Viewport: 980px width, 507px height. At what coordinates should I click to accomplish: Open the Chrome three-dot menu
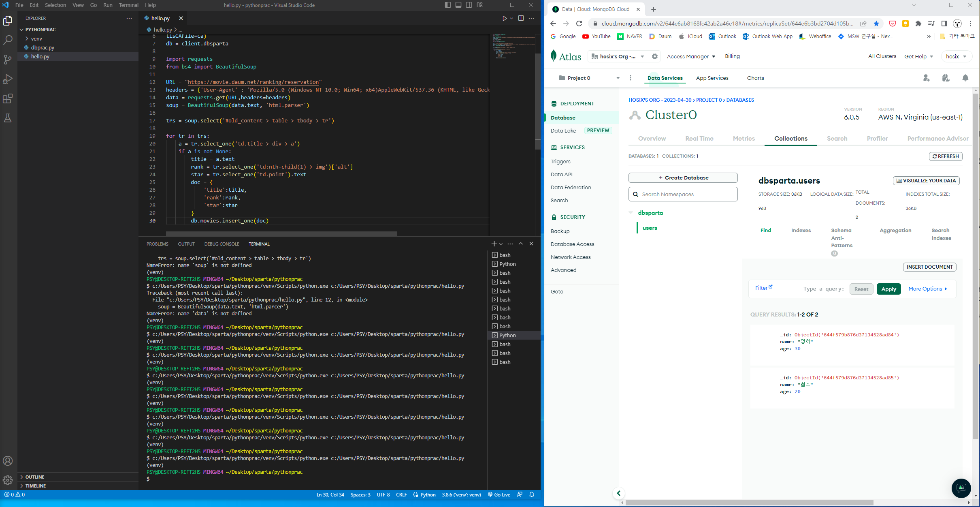tap(970, 24)
